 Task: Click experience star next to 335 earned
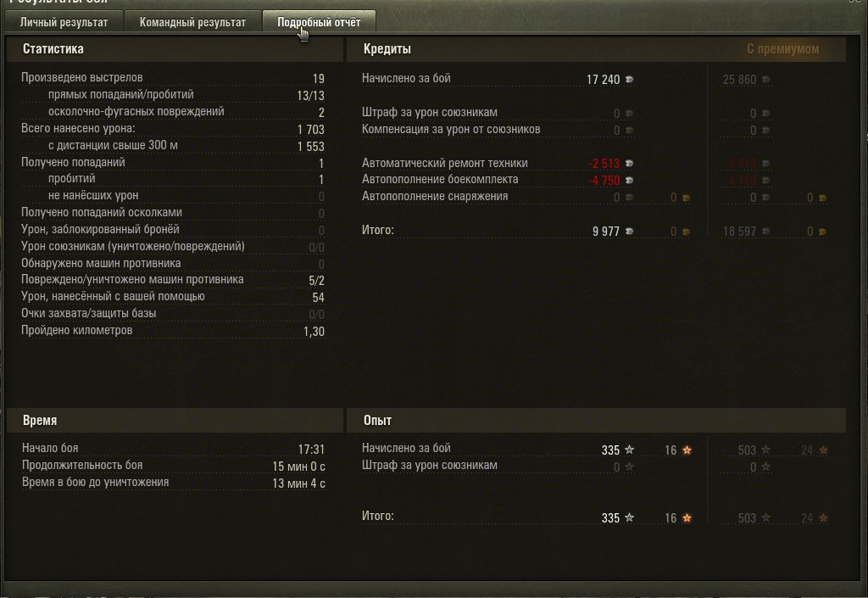pos(630,450)
